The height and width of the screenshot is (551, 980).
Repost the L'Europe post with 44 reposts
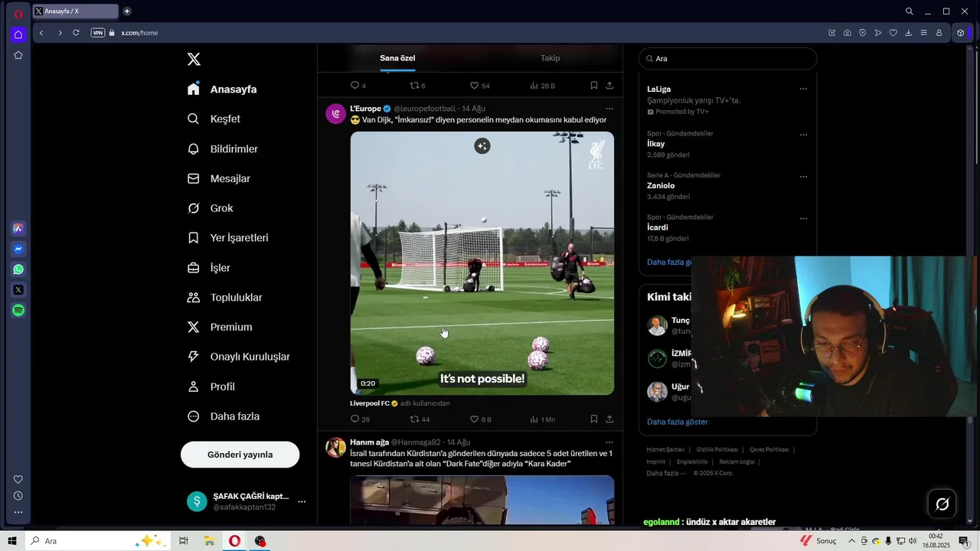coord(420,419)
